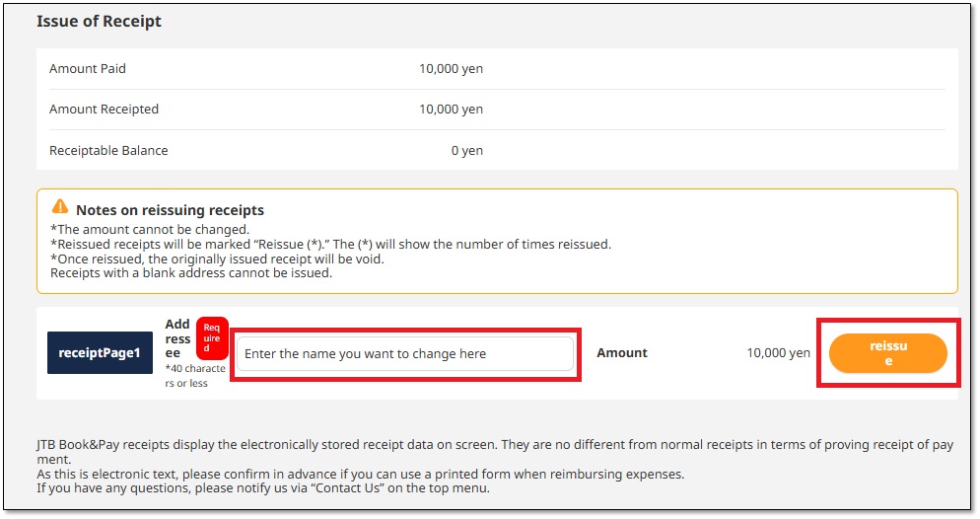
Task: Click the Addressee field label
Action: (177, 338)
